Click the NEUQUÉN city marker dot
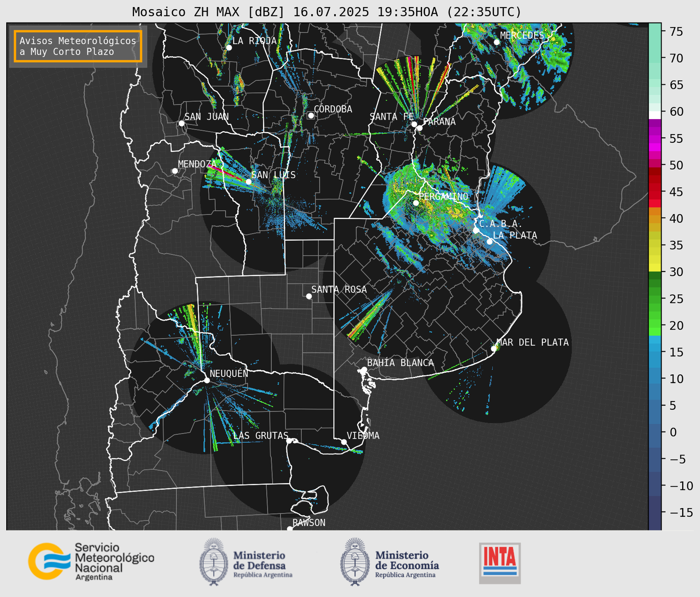Screen dimensions: 700x597 (x=207, y=380)
